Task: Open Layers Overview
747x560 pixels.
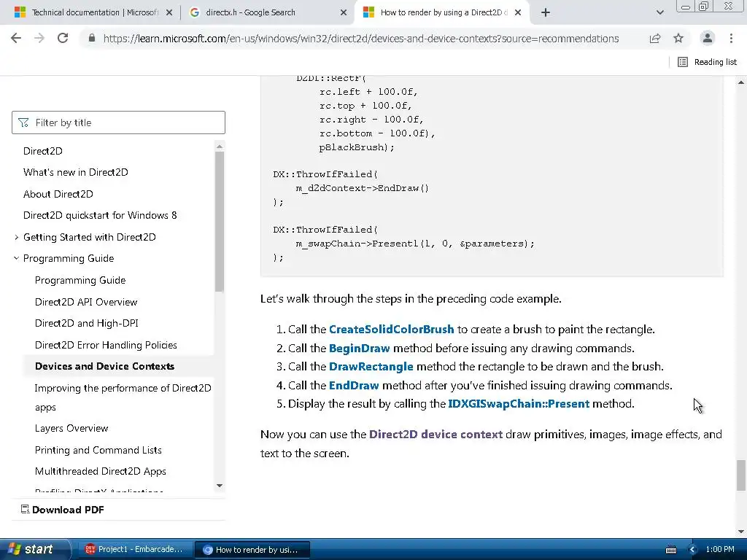Action: click(x=71, y=428)
